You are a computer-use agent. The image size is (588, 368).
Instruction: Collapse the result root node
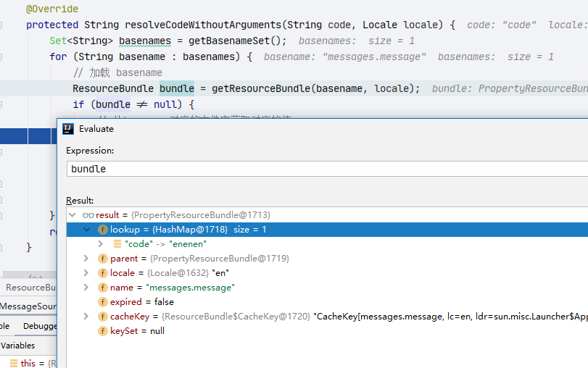[x=72, y=215]
